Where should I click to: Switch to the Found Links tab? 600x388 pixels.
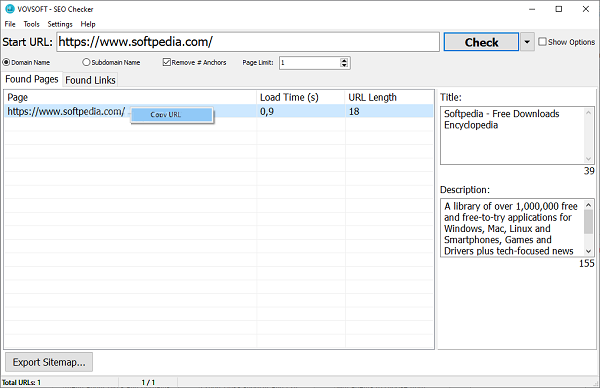tap(90, 80)
